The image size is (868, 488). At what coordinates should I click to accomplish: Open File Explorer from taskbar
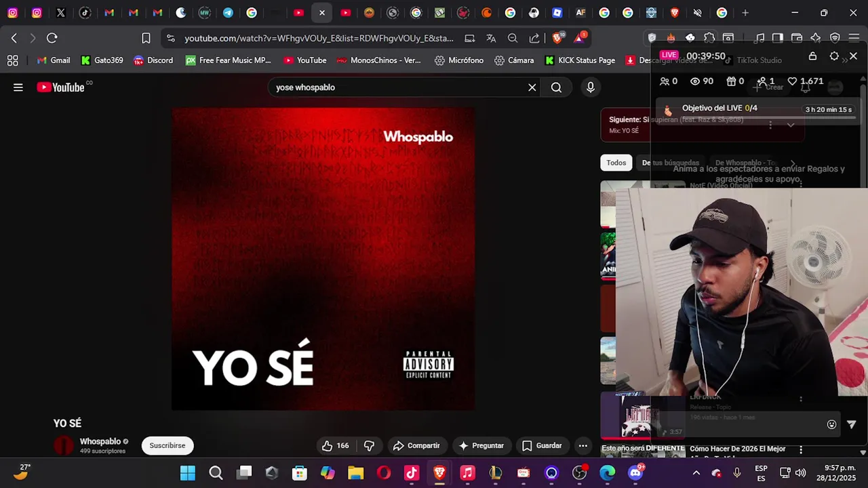(x=355, y=473)
